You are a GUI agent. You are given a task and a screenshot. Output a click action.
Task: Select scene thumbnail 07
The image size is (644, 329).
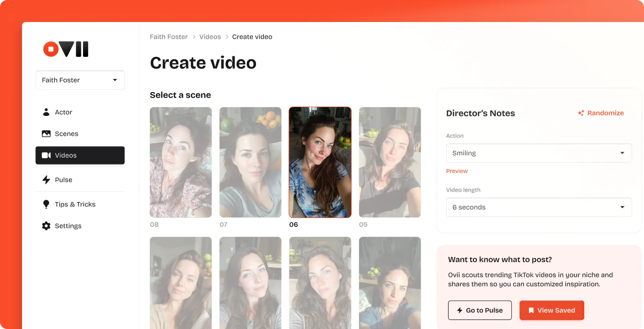click(x=250, y=162)
